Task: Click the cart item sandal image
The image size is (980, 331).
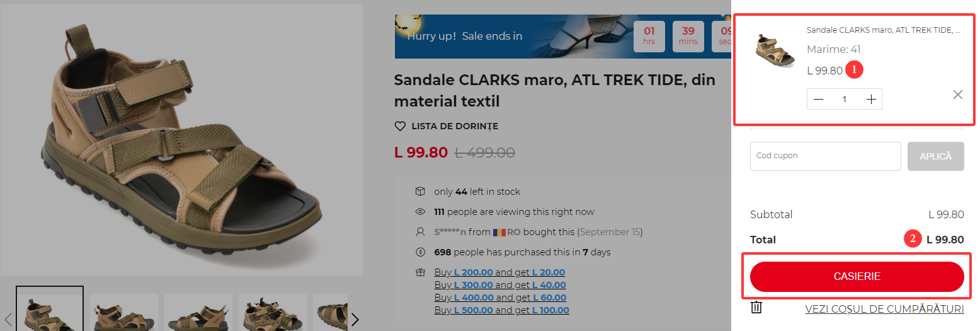Action: click(x=775, y=52)
